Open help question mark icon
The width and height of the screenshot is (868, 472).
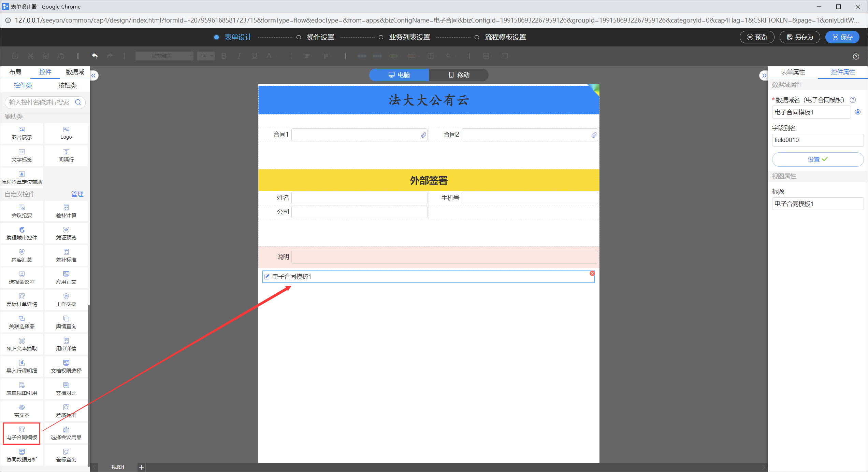856,56
